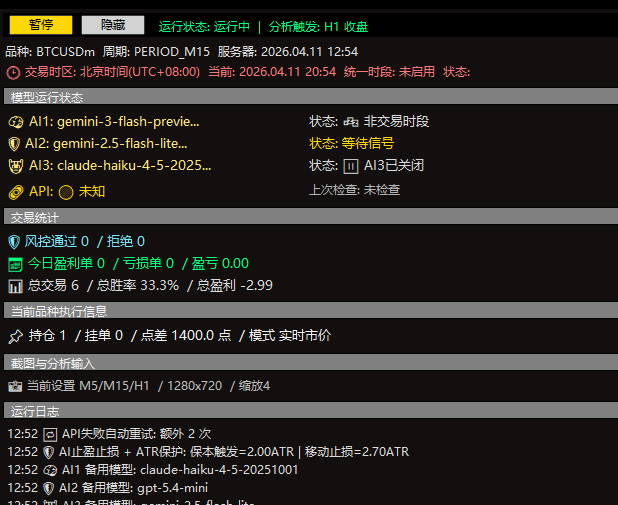Click the retry icon in API失败自动重试 log
This screenshot has height=505, width=618.
click(x=50, y=434)
